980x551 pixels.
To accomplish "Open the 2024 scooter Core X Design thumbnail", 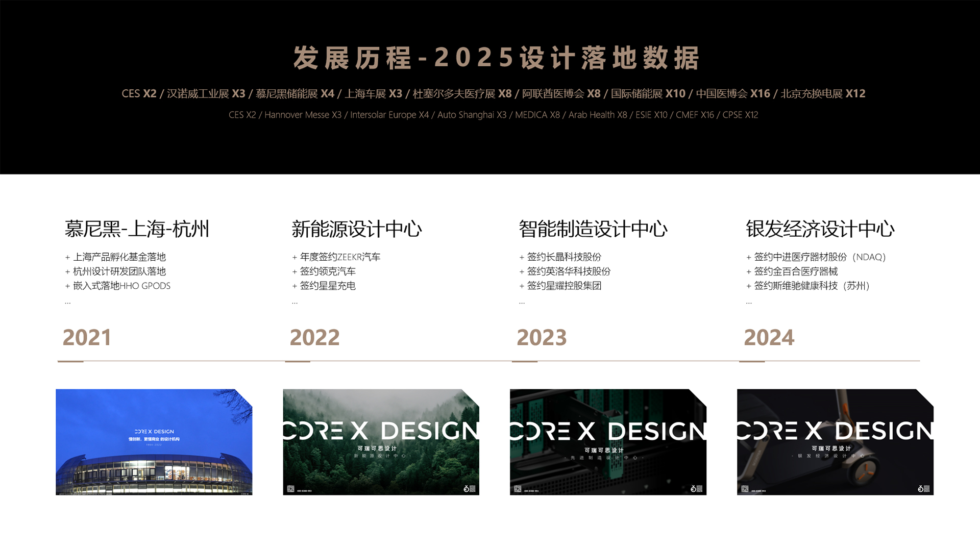I will point(835,442).
